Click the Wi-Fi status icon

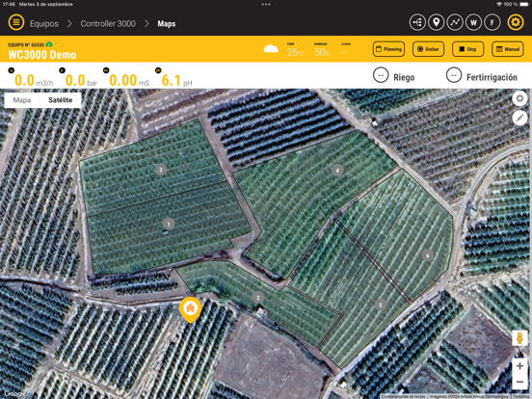coord(499,4)
